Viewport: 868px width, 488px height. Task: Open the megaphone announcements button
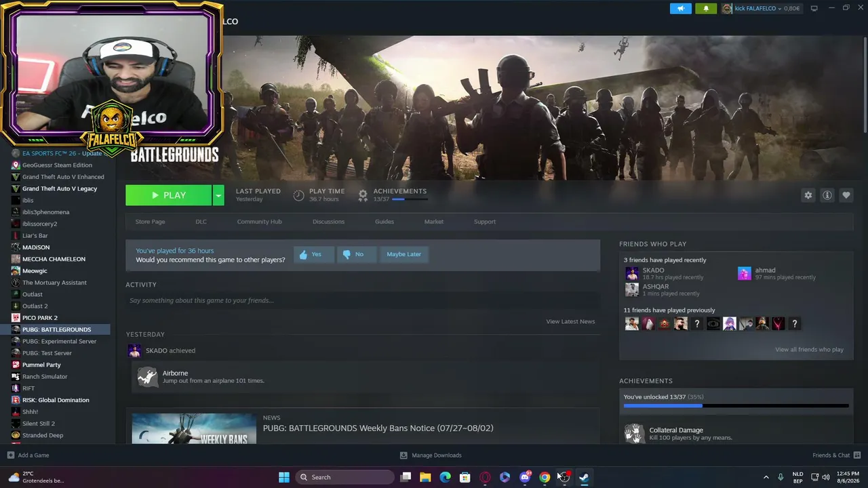(681, 8)
